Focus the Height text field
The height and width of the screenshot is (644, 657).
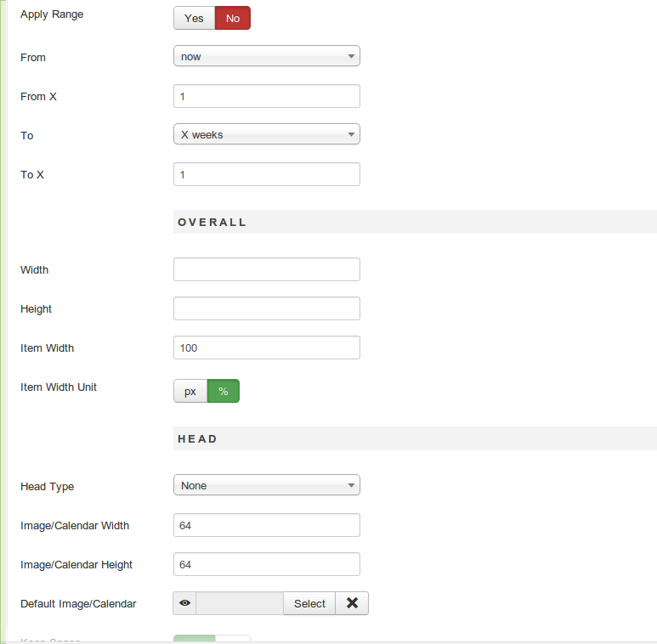267,308
